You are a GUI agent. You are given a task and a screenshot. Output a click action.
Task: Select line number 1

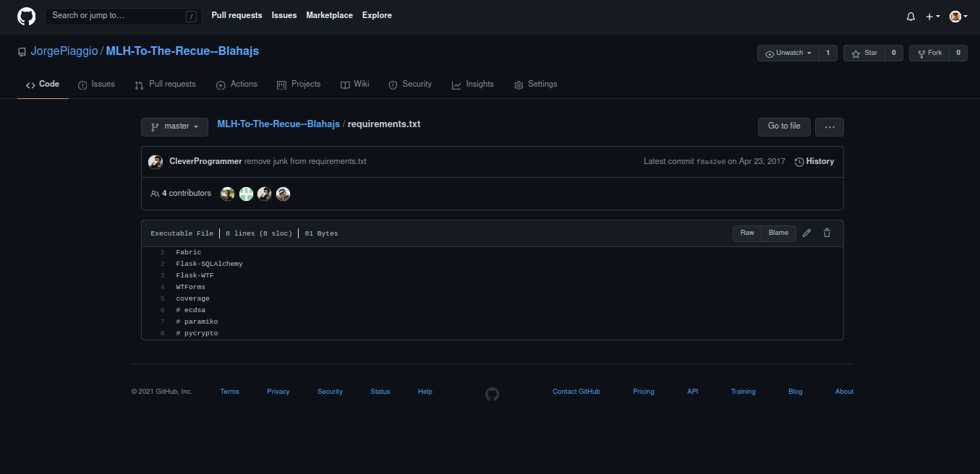[163, 253]
